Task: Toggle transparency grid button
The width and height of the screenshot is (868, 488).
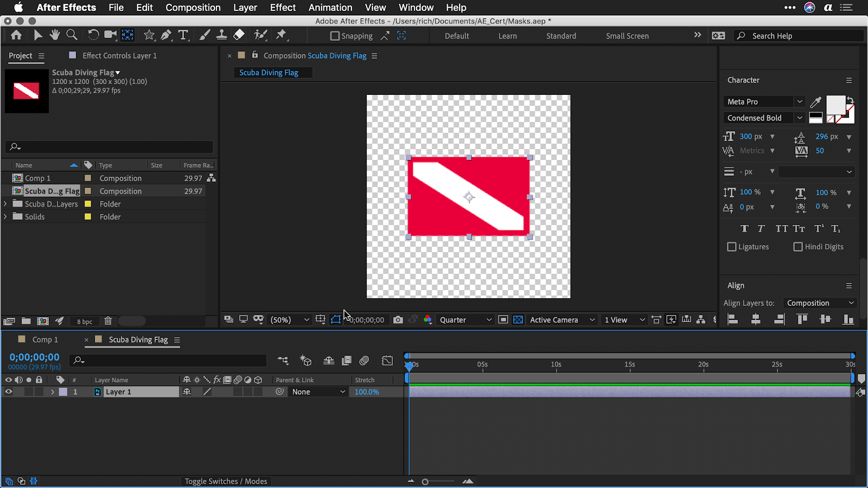Action: coord(518,320)
